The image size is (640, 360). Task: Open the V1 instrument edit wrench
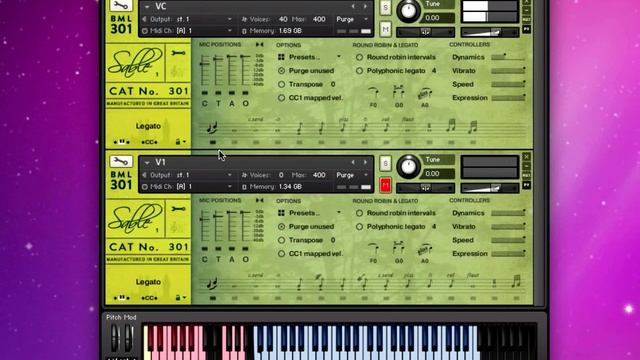pyautogui.click(x=121, y=161)
